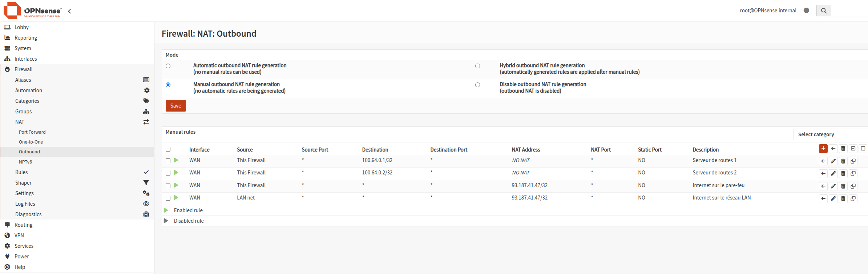Image resolution: width=868 pixels, height=274 pixels.
Task: Click the search magnifier icon in the top bar
Action: (824, 11)
